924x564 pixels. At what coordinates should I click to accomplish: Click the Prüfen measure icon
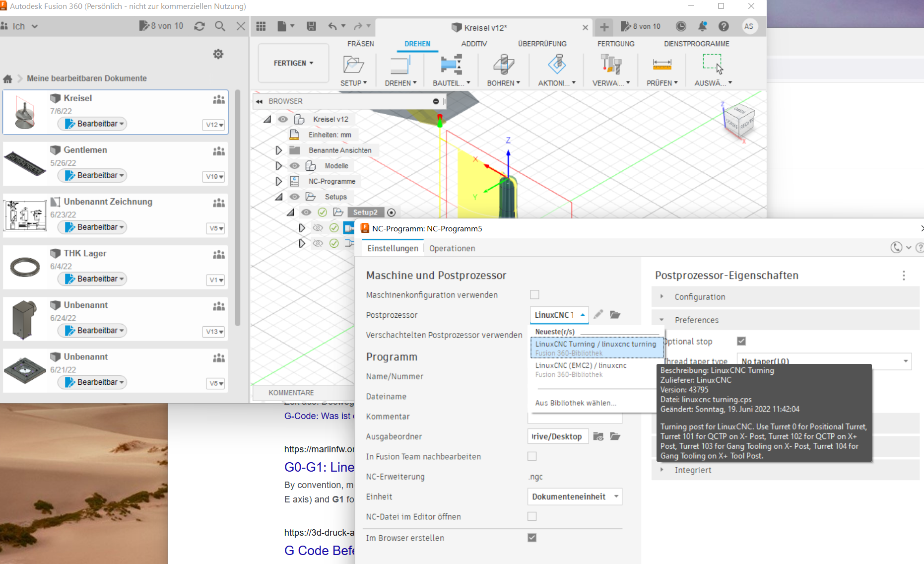point(662,65)
